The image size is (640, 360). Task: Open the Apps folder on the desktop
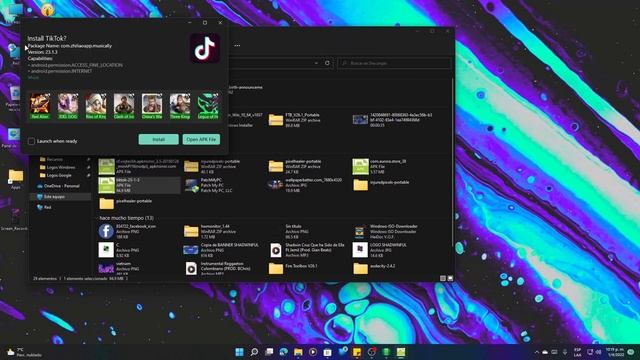tap(16, 179)
